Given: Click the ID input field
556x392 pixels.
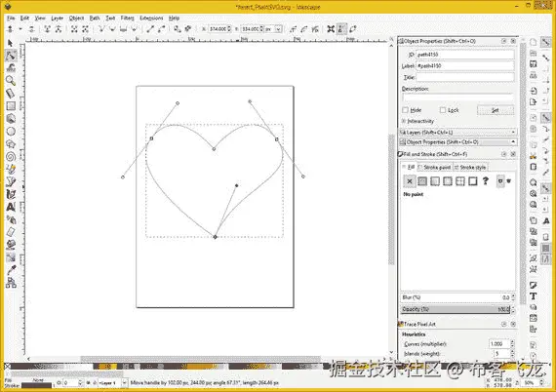Looking at the screenshot, I should tap(465, 55).
